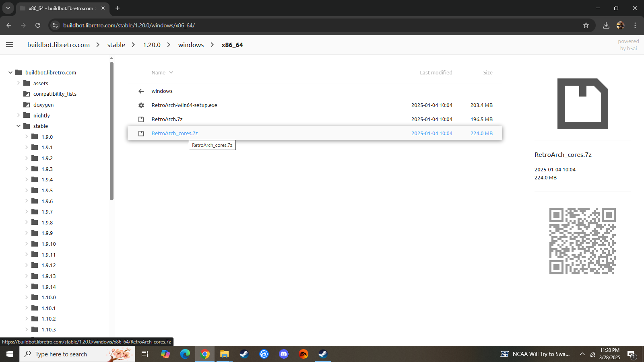644x362 pixels.
Task: Show hidden system tray icons
Action: click(x=582, y=354)
